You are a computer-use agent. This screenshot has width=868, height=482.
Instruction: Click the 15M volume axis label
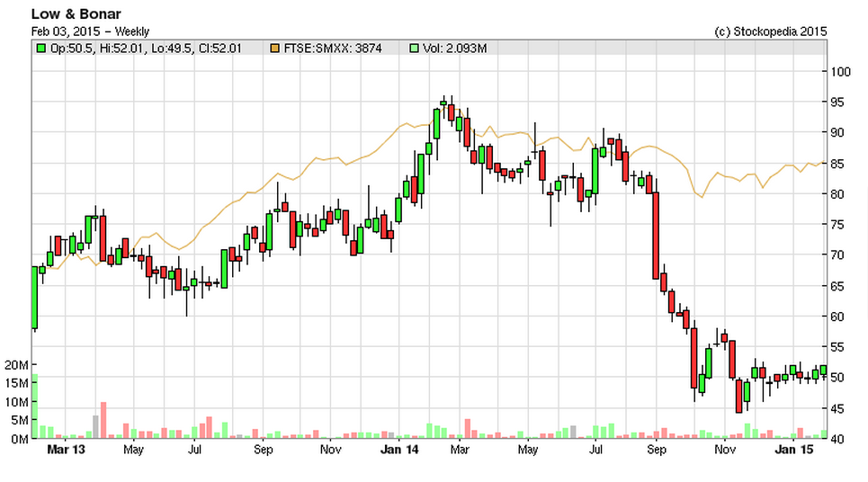(x=16, y=383)
